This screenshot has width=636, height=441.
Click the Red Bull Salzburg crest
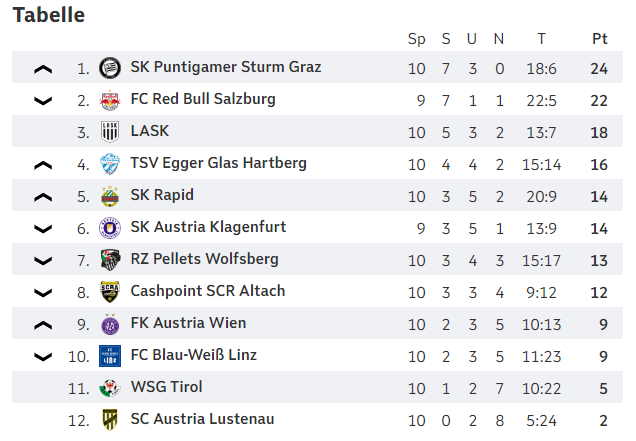click(x=110, y=100)
